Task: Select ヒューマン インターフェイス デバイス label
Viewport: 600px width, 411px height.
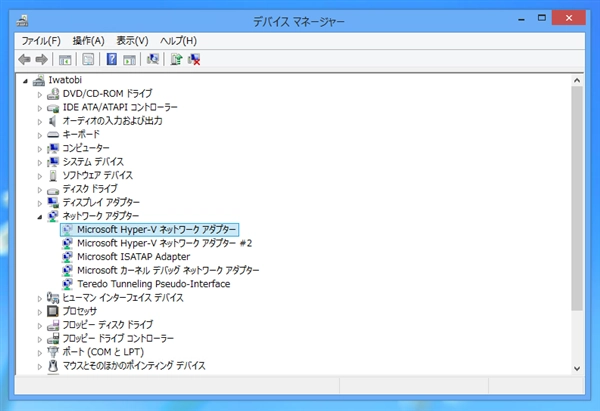Action: (x=123, y=297)
